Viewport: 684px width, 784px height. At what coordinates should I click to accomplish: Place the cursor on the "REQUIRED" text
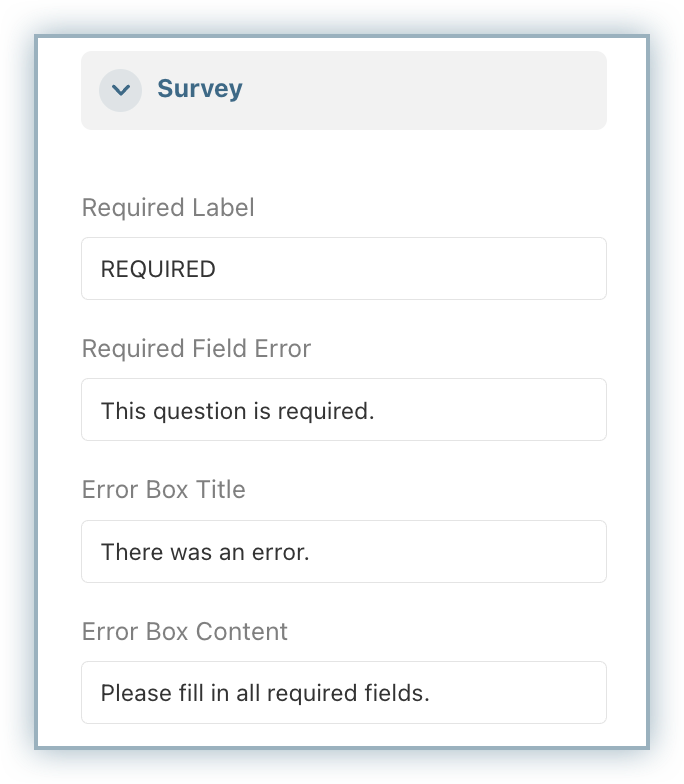158,269
